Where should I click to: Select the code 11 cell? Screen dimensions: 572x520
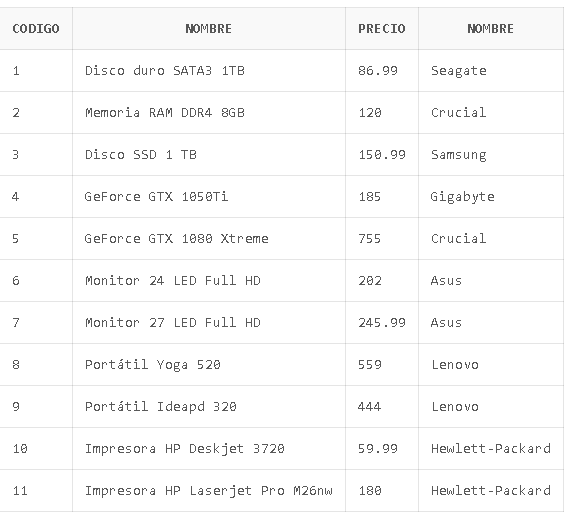[36, 490]
